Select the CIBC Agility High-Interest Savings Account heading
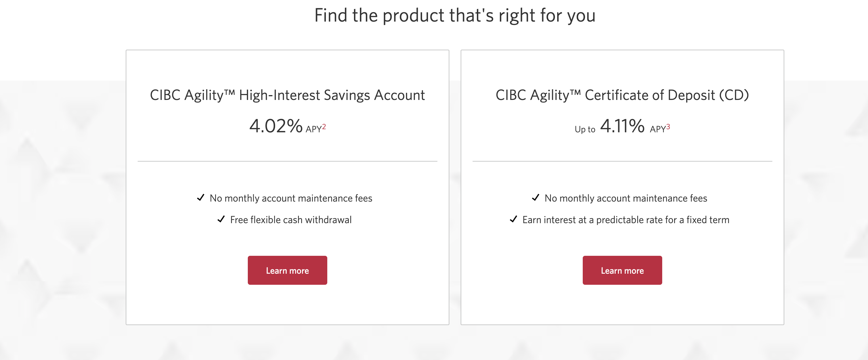This screenshot has height=360, width=868. click(x=287, y=95)
